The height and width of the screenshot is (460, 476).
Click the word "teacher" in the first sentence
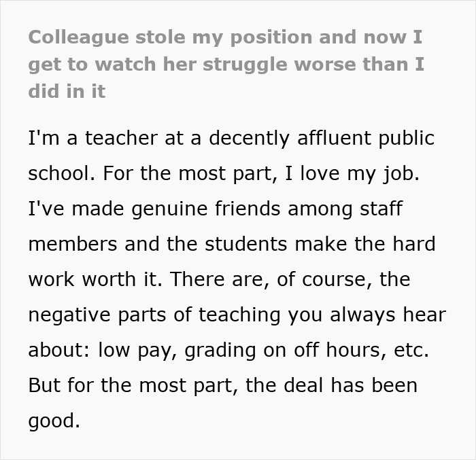[121, 138]
